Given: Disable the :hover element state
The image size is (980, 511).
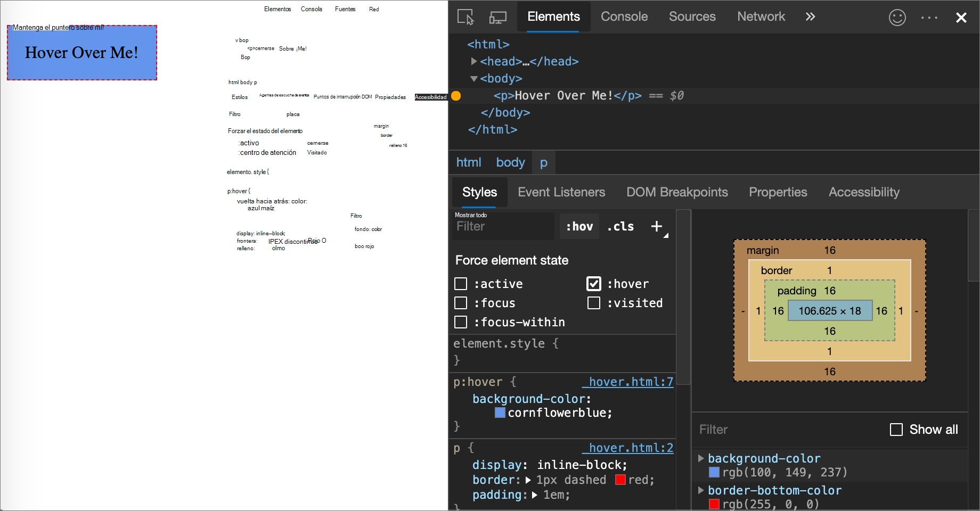Looking at the screenshot, I should coord(593,283).
